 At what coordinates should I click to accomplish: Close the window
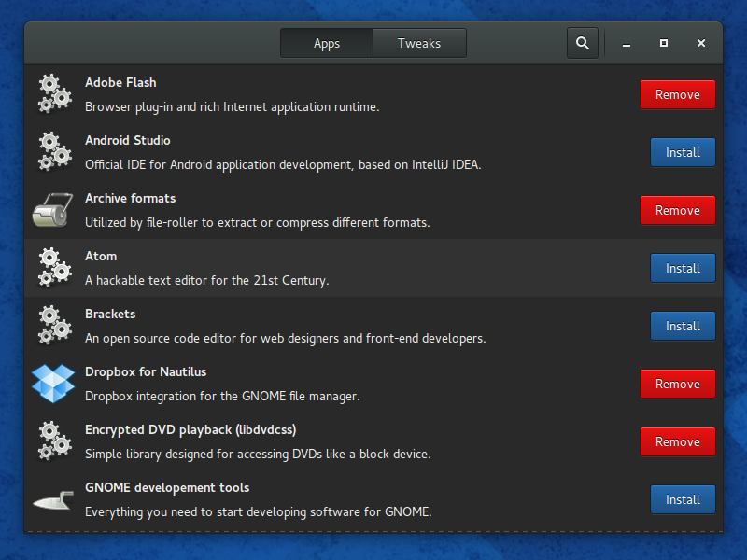[701, 43]
